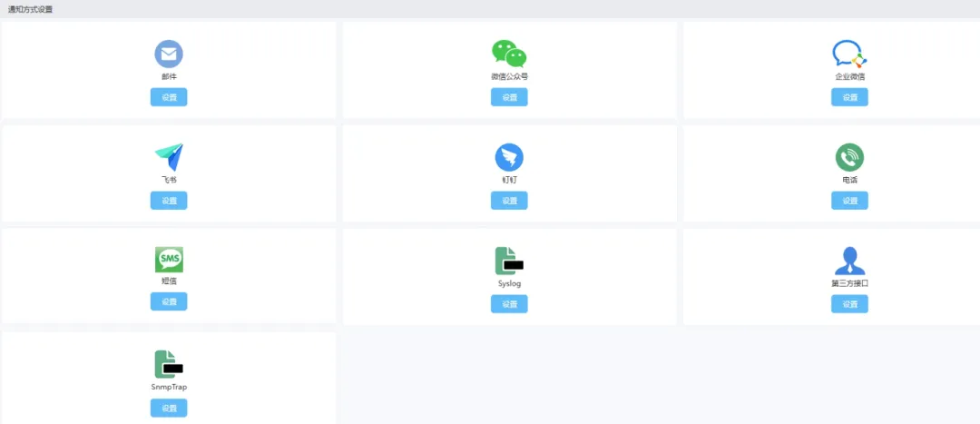Open settings for 微信公众号 notification
Screen dimensions: 980x424
tap(509, 97)
